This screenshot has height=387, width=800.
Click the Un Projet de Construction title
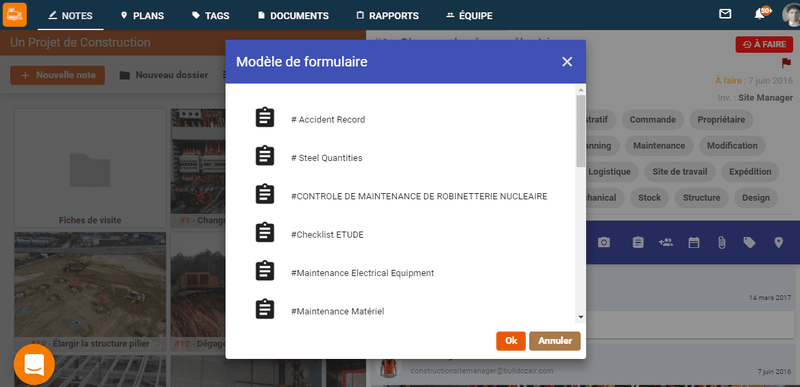click(x=80, y=42)
